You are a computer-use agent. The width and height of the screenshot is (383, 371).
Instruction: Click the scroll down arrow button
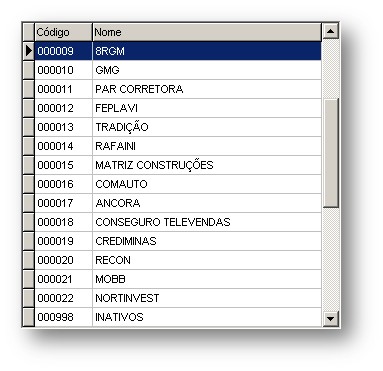[330, 318]
